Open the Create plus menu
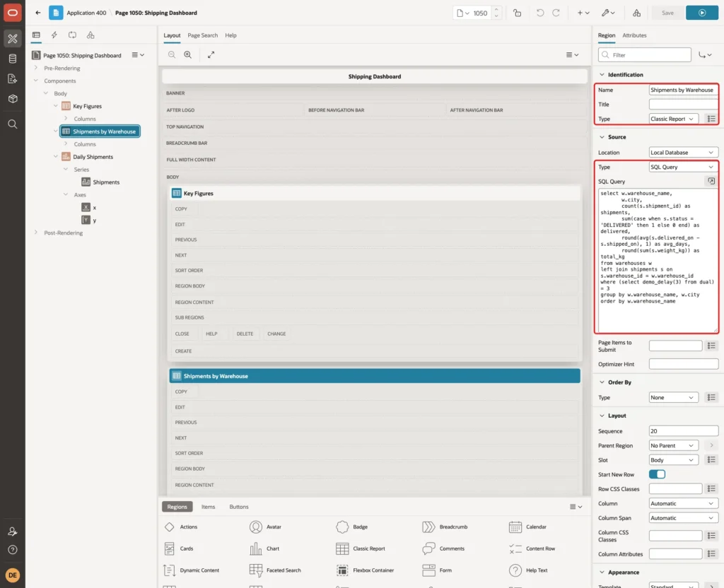The width and height of the screenshot is (724, 588). click(583, 13)
